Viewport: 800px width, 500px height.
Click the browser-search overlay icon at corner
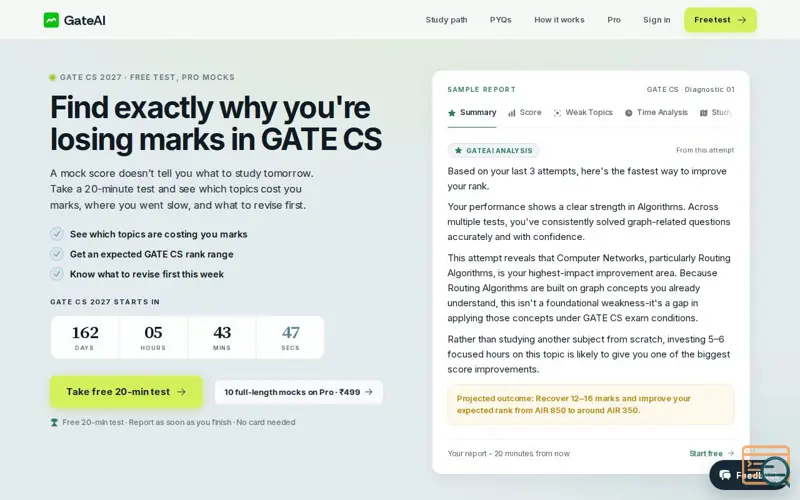click(x=766, y=466)
